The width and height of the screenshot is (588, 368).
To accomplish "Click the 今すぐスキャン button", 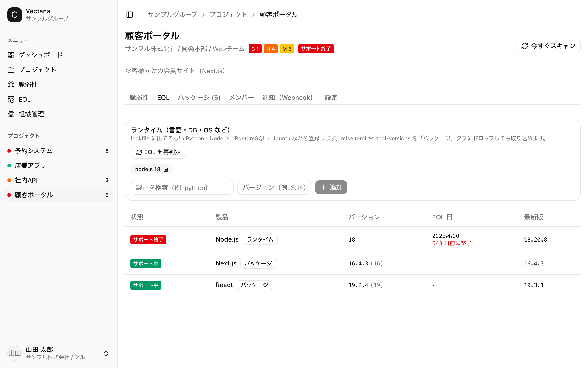I will click(x=548, y=46).
